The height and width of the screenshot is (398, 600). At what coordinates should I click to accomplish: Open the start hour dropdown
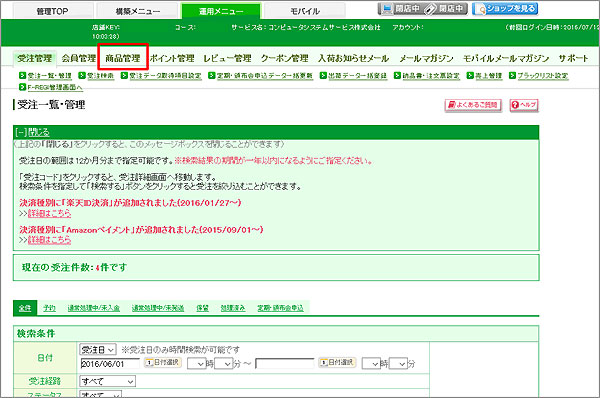(197, 364)
